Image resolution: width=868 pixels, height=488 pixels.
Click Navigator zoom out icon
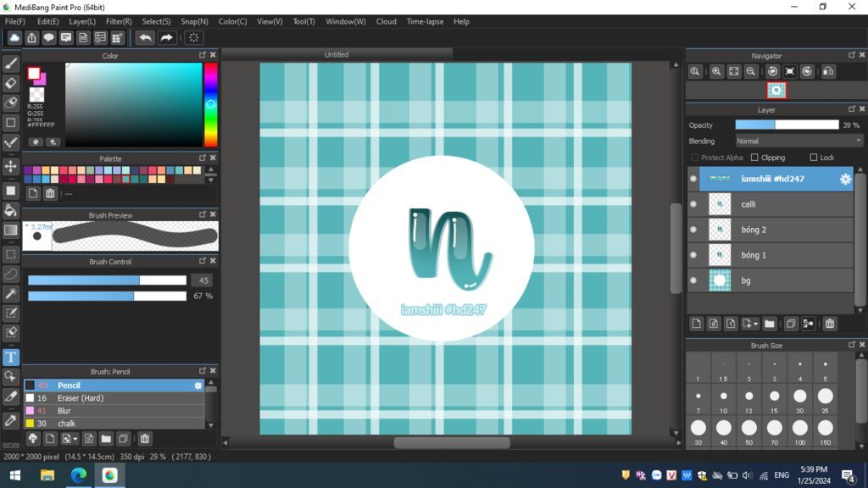pyautogui.click(x=751, y=71)
